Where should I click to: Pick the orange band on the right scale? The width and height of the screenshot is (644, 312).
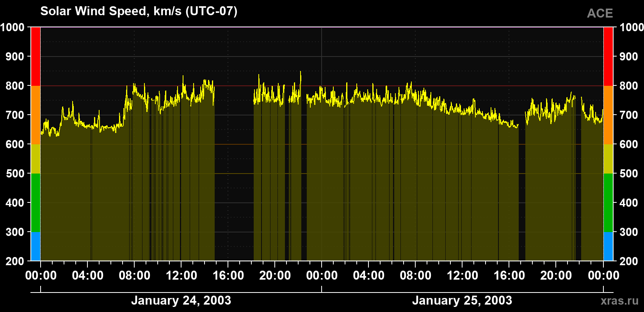[x=608, y=115]
